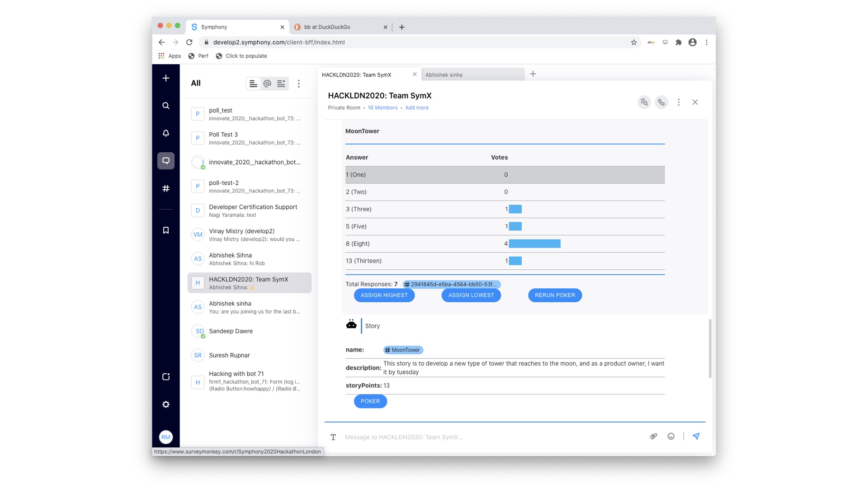This screenshot has width=868, height=488.
Task: Click the Add more link
Action: 417,108
